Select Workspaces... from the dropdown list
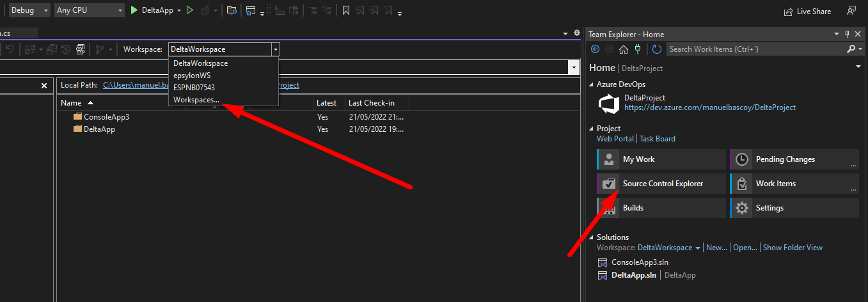The width and height of the screenshot is (868, 302). [196, 99]
